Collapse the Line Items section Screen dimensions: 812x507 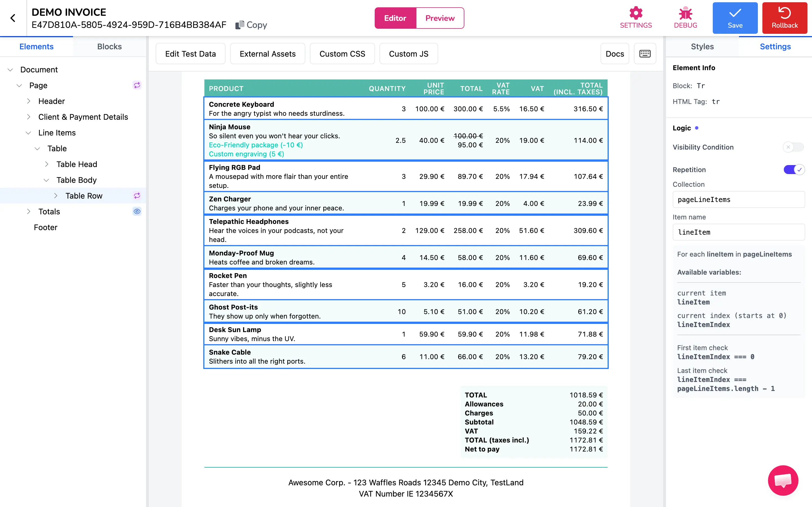click(x=28, y=133)
